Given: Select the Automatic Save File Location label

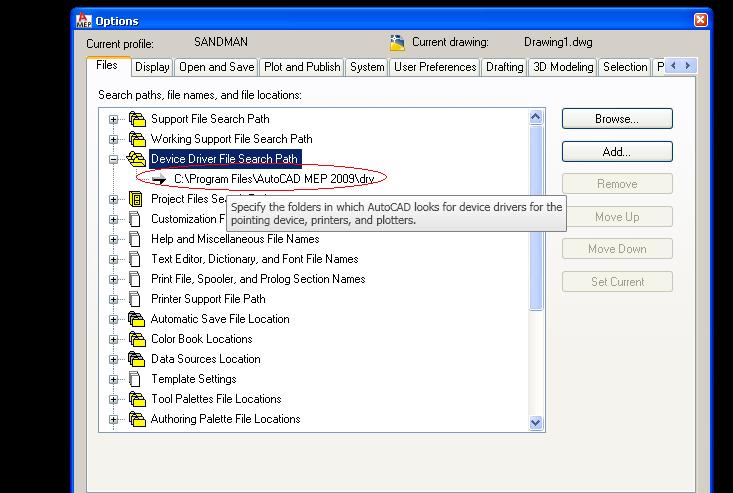Looking at the screenshot, I should point(220,319).
